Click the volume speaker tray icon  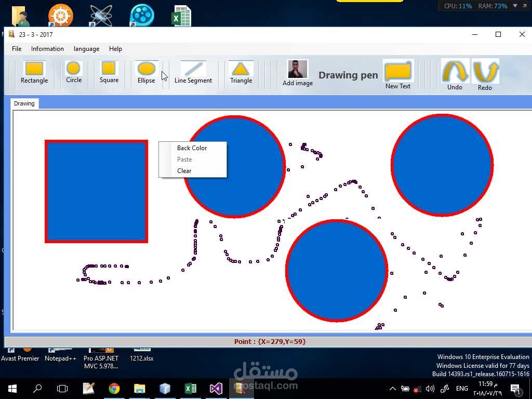coord(430,389)
